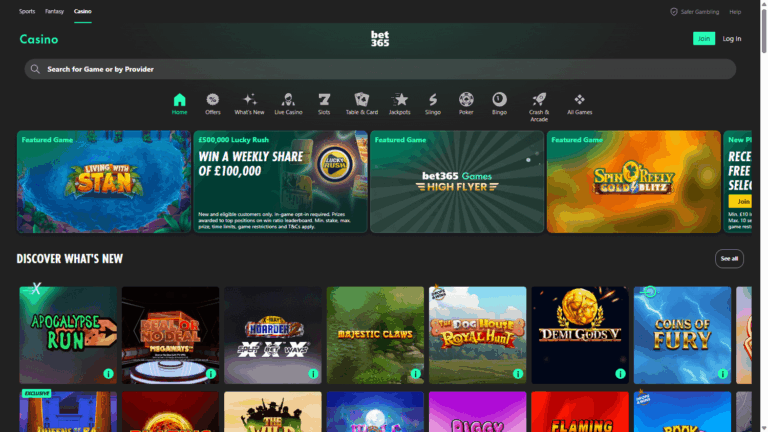This screenshot has height=432, width=768.
Task: Select the Jackpots star icon
Action: [x=400, y=102]
